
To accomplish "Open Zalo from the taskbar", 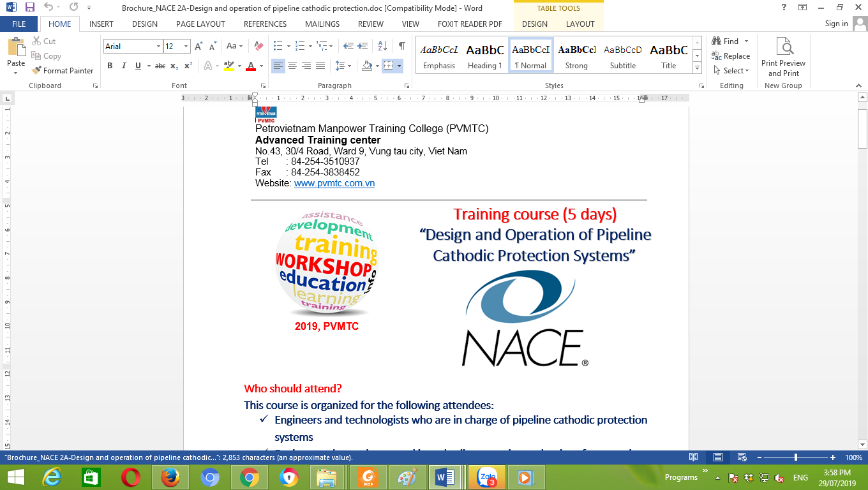I will click(x=486, y=477).
